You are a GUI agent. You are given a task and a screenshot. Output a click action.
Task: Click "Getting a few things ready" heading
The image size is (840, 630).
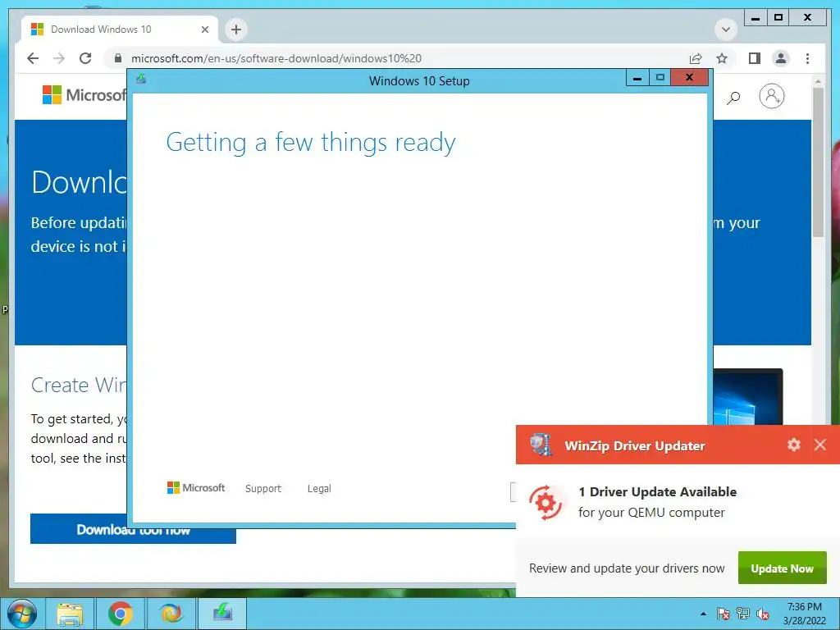click(311, 143)
